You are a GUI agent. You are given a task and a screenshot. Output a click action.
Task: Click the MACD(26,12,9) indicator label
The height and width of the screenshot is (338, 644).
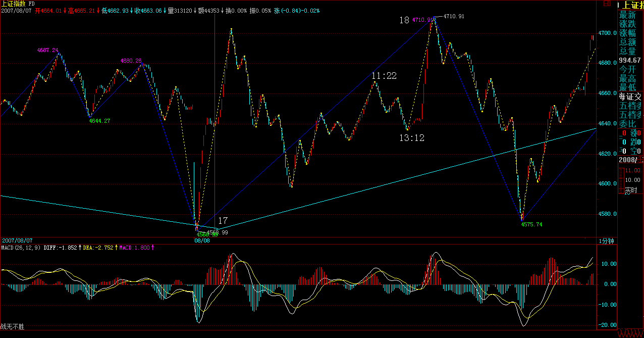pyautogui.click(x=20, y=248)
